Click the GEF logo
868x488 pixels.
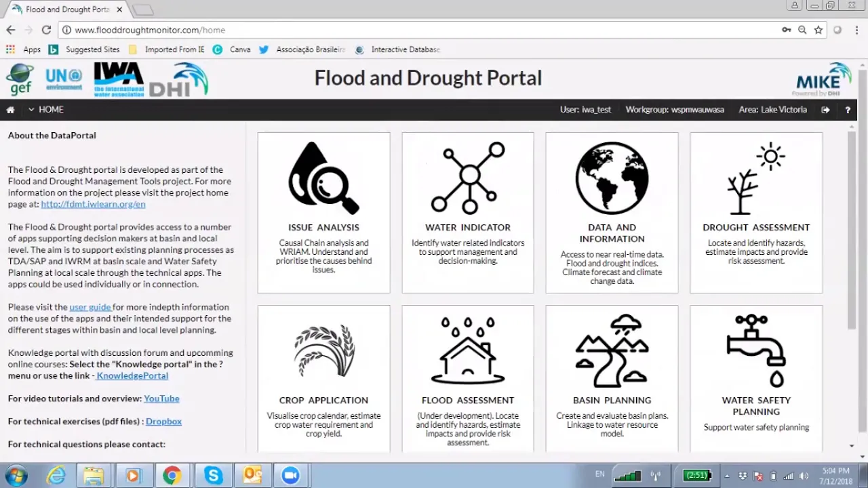(x=20, y=79)
